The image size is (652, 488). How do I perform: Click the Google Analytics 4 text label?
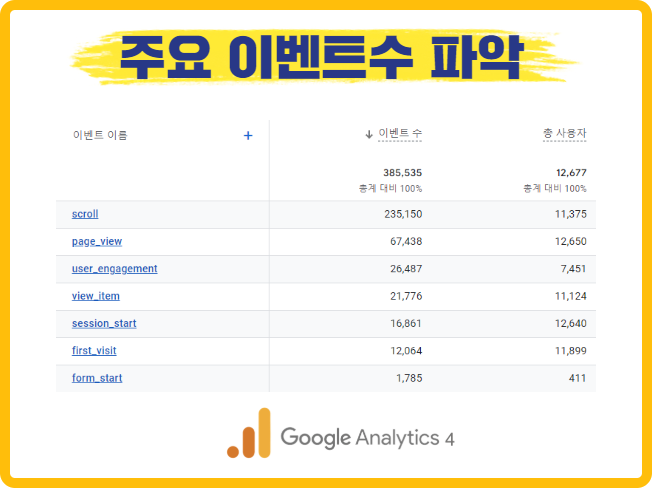click(x=367, y=437)
